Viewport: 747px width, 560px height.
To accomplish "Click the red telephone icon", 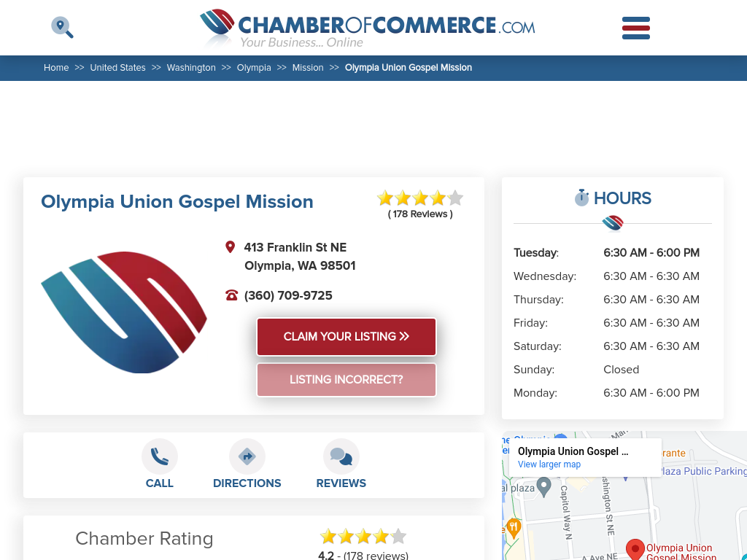I will (231, 295).
